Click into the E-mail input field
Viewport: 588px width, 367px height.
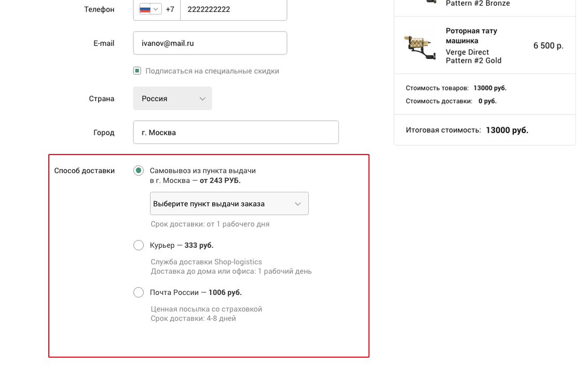pos(210,44)
